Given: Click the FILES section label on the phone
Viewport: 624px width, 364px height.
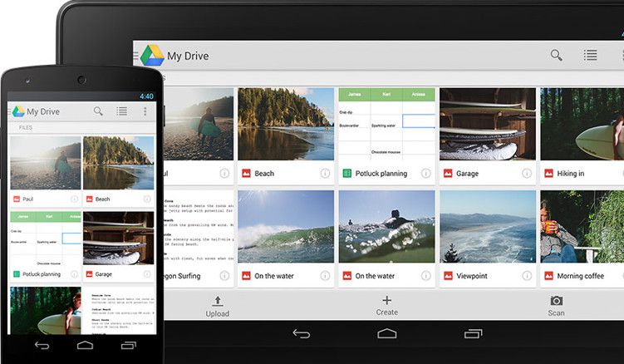Looking at the screenshot, I should 26,127.
